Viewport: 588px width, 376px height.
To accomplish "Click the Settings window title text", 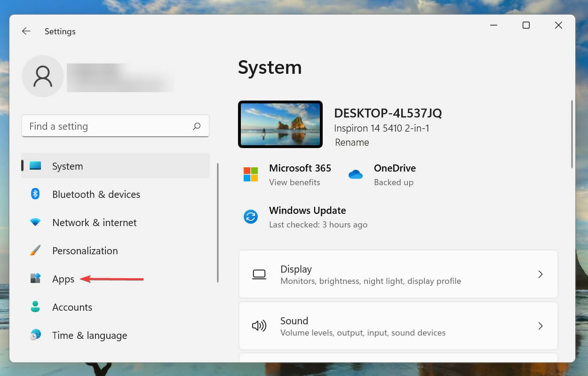I will 60,31.
